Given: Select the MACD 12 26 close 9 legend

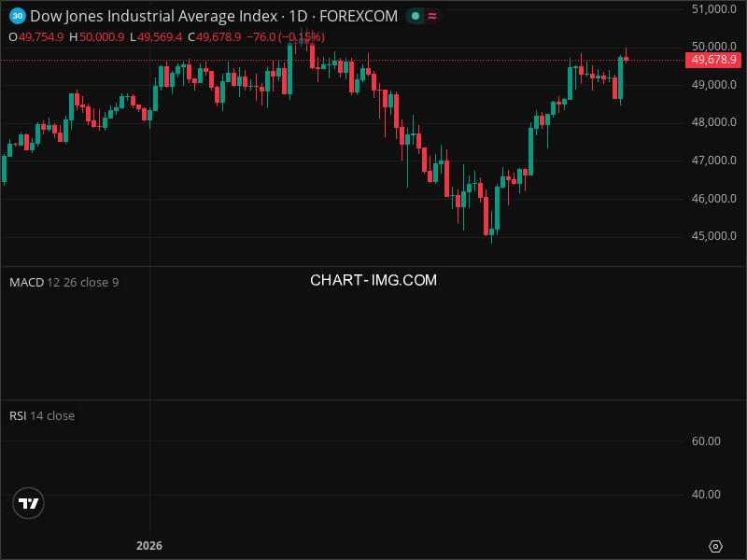Looking at the screenshot, I should 63,283.
